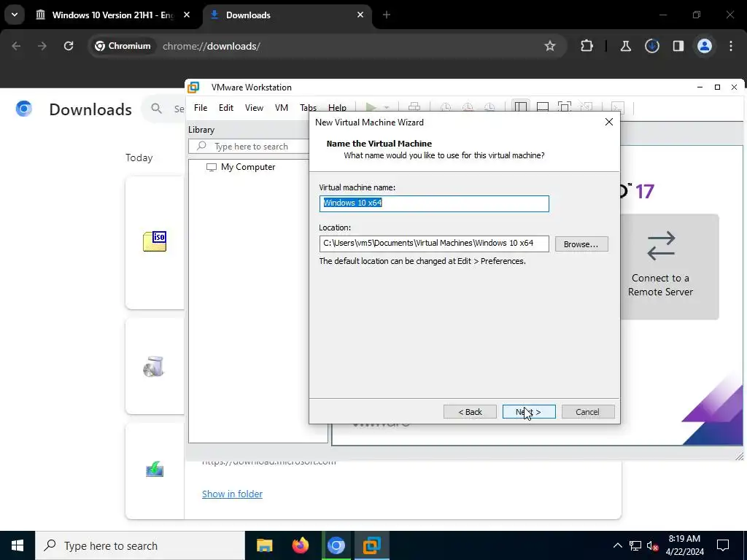Open the notification center icon
Viewport: 747px width, 560px height.
click(723, 545)
